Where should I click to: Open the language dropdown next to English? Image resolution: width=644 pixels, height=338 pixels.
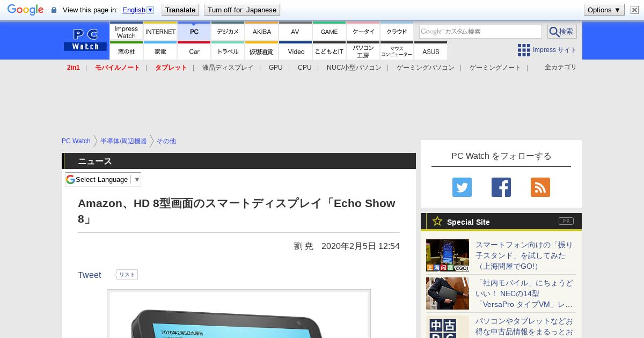[x=150, y=10]
